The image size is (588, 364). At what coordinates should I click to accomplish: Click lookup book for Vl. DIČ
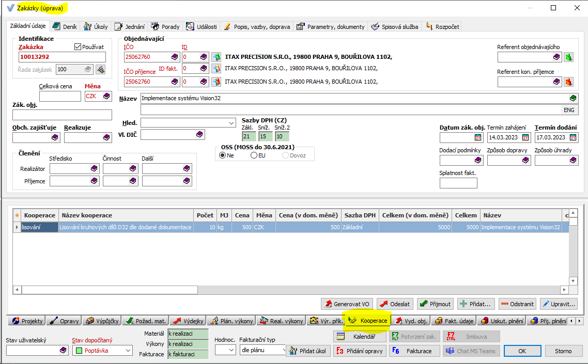click(199, 134)
